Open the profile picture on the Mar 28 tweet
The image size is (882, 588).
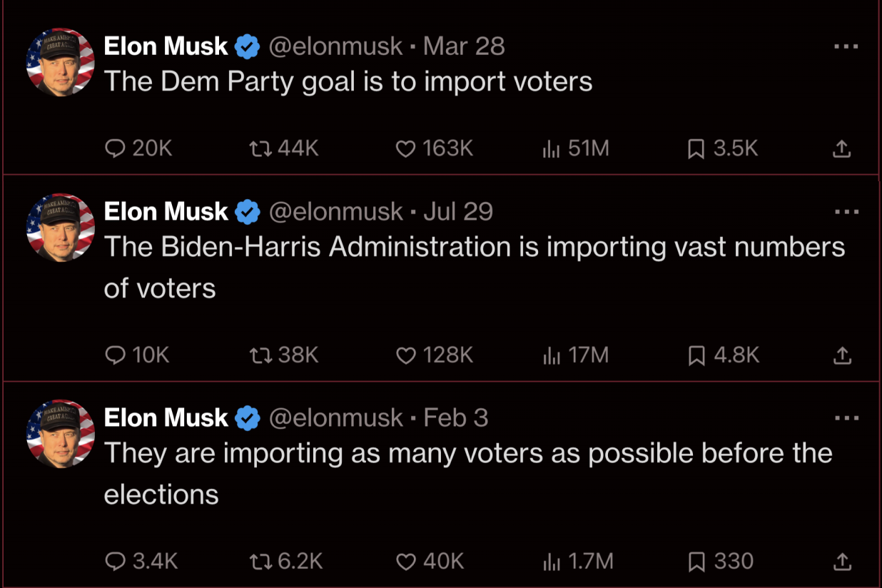coord(61,62)
